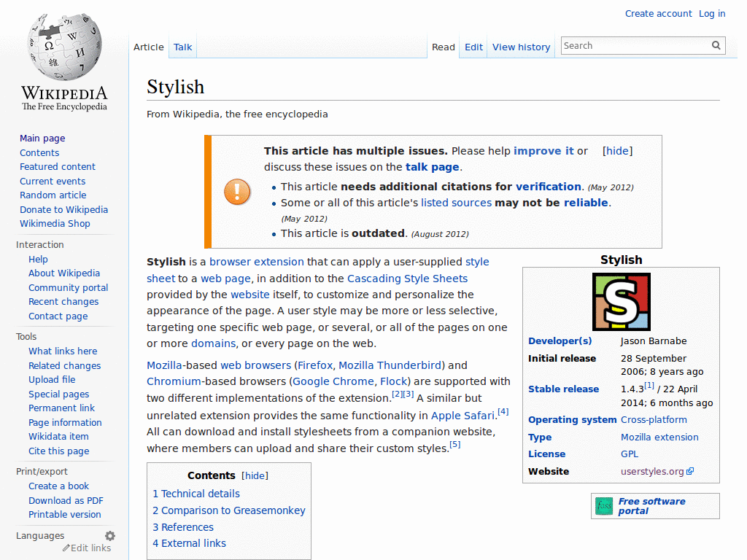Go to Main page in sidebar

click(x=42, y=139)
